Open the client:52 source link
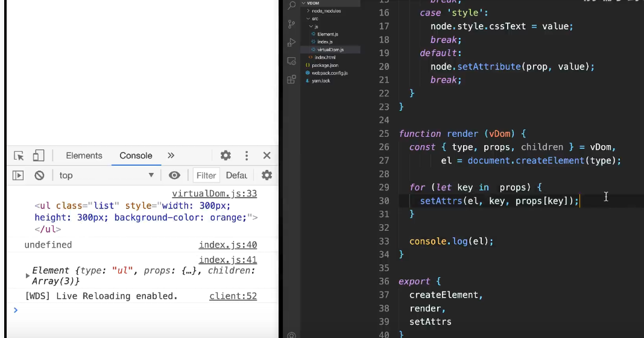The image size is (644, 338). pos(233,296)
